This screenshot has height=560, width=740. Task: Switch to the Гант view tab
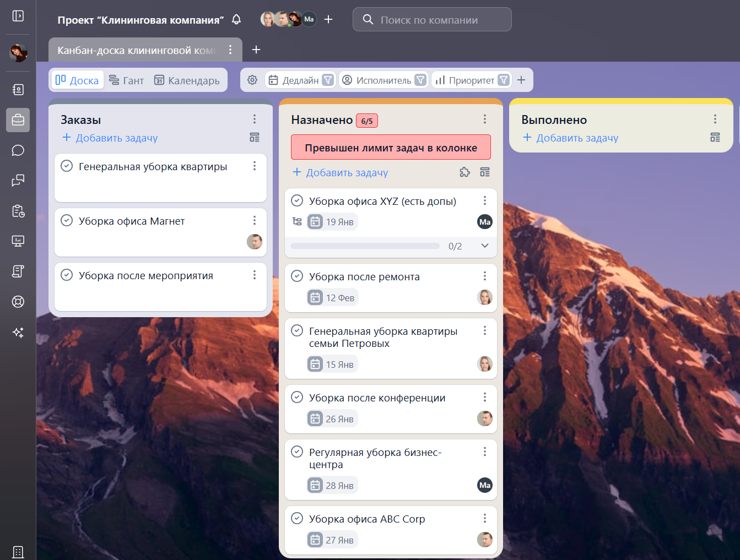point(126,80)
